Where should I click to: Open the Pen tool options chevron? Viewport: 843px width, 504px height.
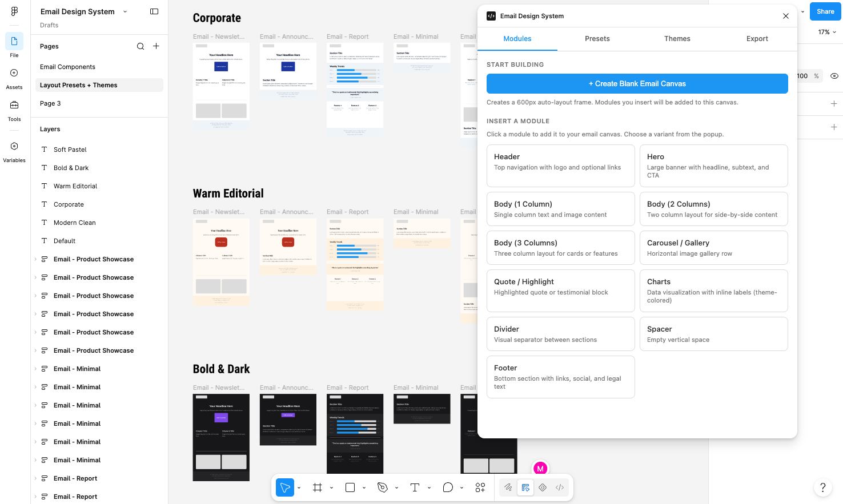(396, 488)
